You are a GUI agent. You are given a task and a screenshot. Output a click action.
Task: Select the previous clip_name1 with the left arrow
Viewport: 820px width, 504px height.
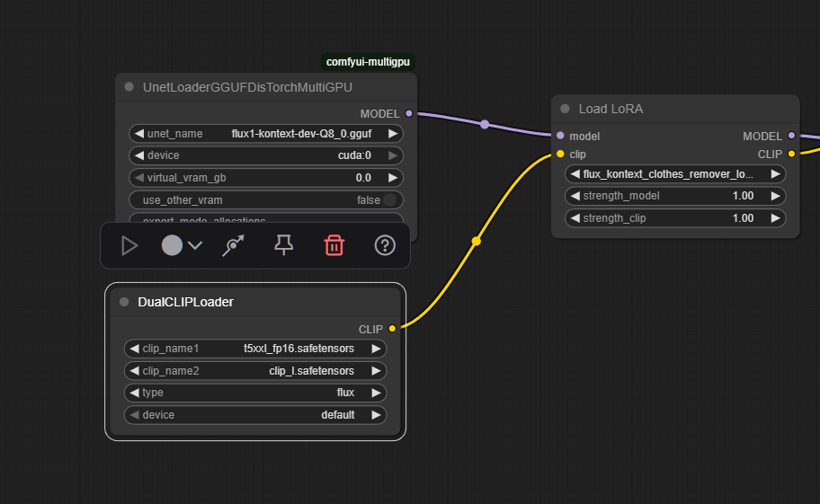134,349
